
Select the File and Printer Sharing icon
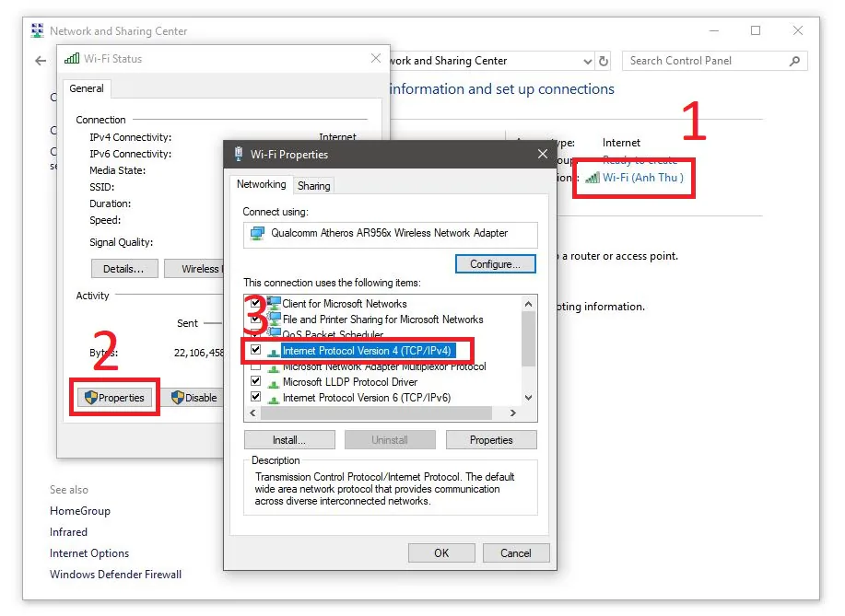(x=274, y=319)
